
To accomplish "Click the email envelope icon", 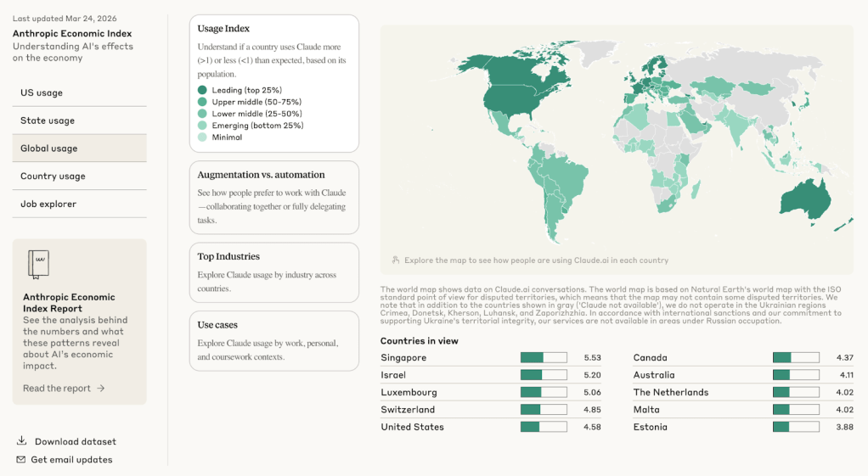I will tap(21, 460).
